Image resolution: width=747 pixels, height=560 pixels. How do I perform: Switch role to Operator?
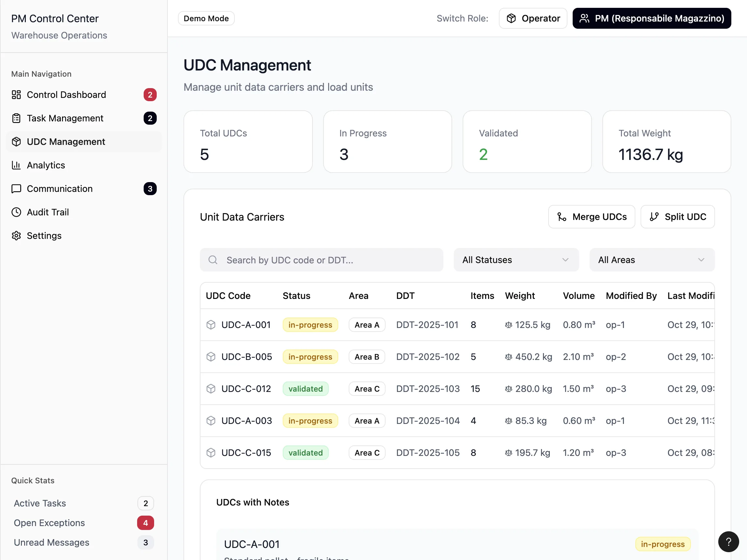(x=533, y=18)
